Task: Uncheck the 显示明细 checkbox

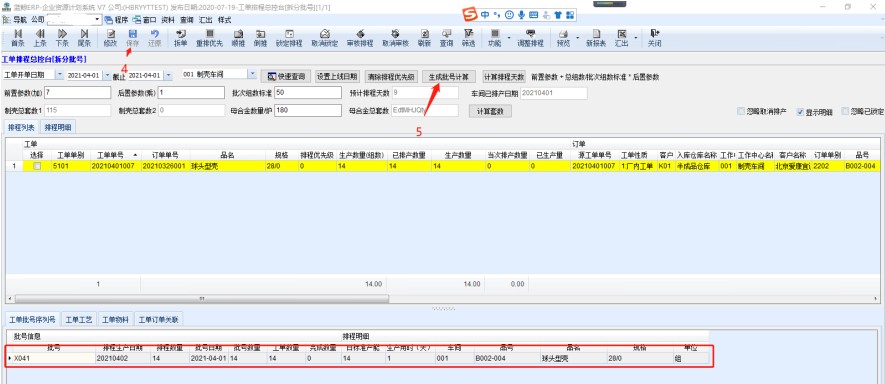Action: [x=800, y=111]
